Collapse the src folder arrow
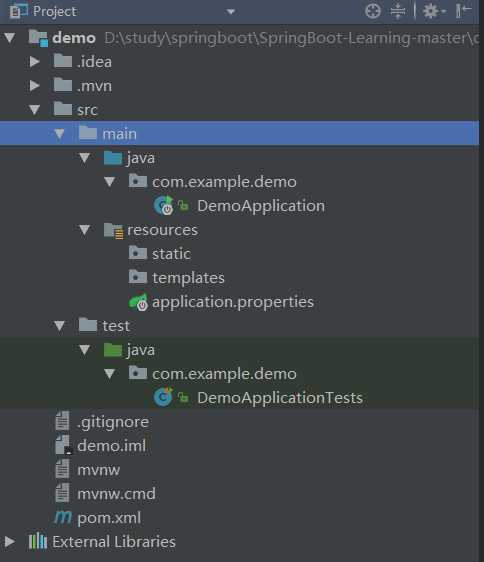This screenshot has width=484, height=562. pyautogui.click(x=34, y=110)
